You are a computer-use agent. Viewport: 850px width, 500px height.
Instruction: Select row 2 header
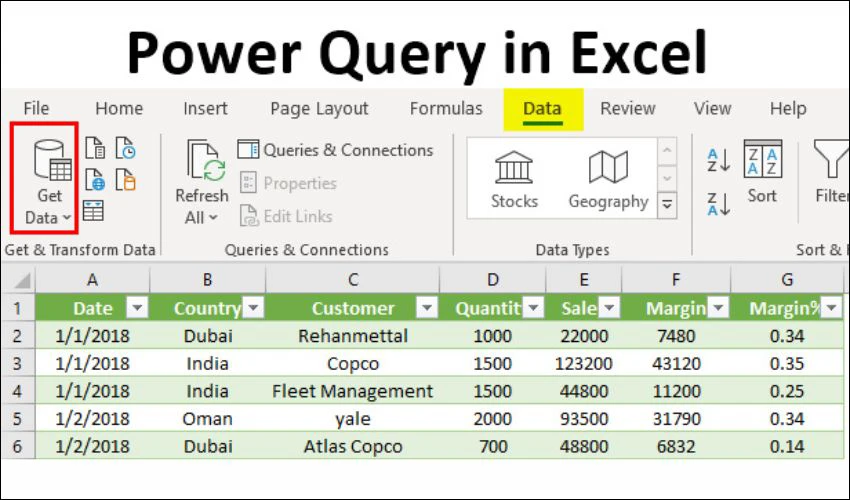[18, 336]
